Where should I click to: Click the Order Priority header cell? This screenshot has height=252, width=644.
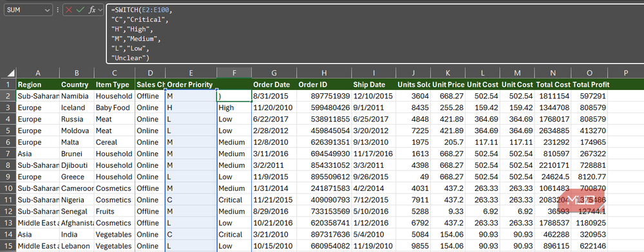click(191, 84)
